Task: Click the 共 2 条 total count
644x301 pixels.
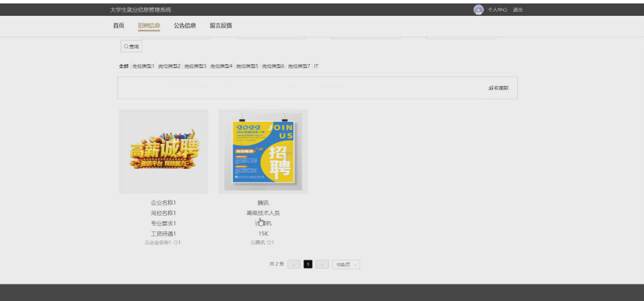Action: (x=276, y=264)
